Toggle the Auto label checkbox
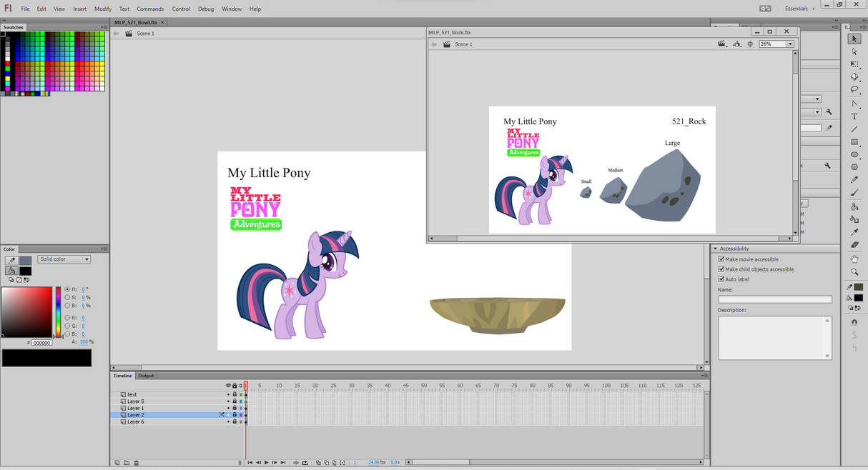Viewport: 868px width, 470px height. pyautogui.click(x=721, y=279)
